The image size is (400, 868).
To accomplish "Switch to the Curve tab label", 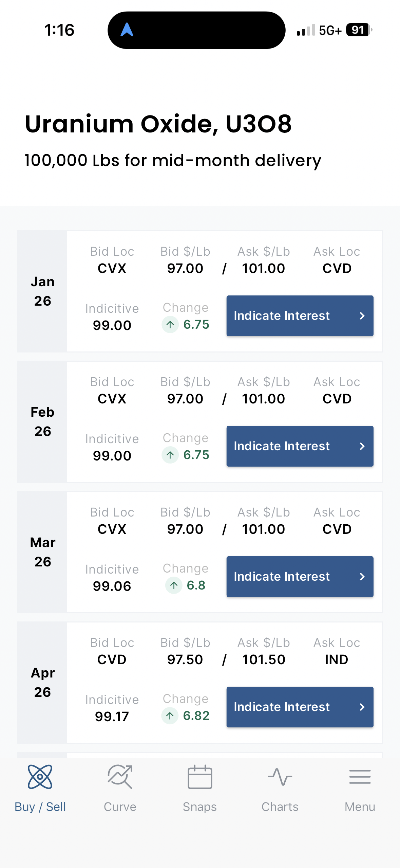I will [x=120, y=807].
